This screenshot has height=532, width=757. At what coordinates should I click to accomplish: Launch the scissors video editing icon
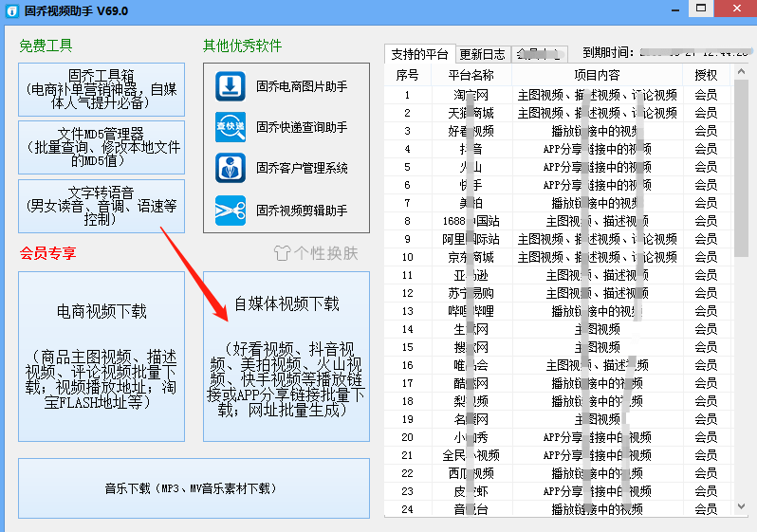click(230, 209)
